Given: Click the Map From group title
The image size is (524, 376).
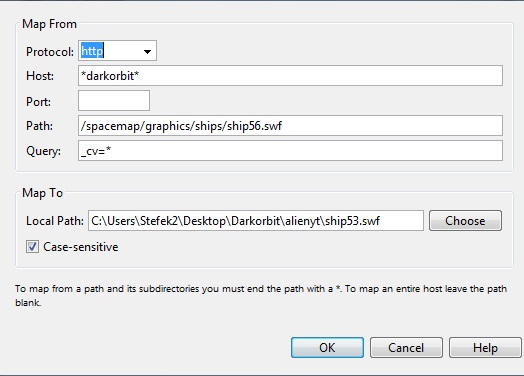Looking at the screenshot, I should pyautogui.click(x=49, y=24).
